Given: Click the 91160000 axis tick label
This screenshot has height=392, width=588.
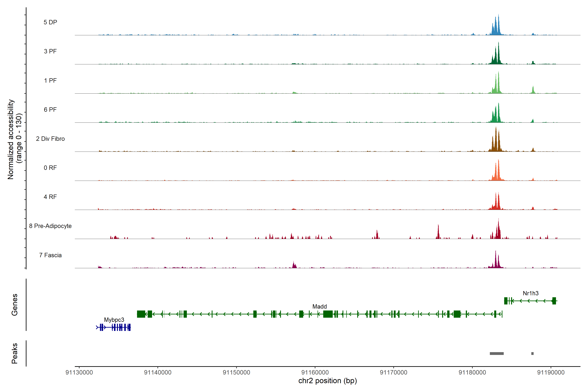Looking at the screenshot, I should pyautogui.click(x=315, y=373).
